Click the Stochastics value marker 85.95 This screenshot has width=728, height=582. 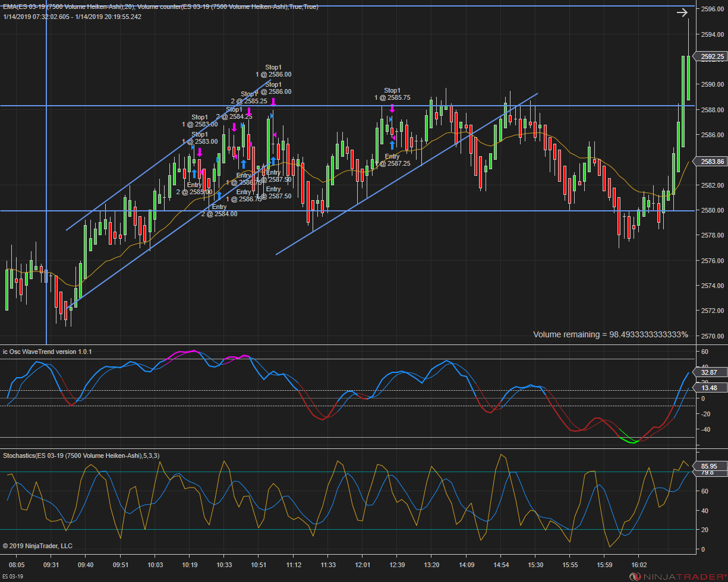click(711, 467)
